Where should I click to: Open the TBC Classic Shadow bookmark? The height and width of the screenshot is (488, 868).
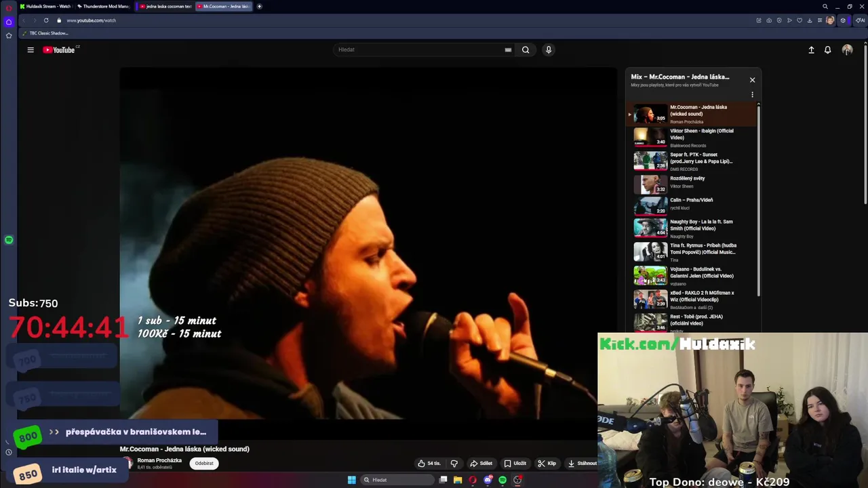[45, 33]
